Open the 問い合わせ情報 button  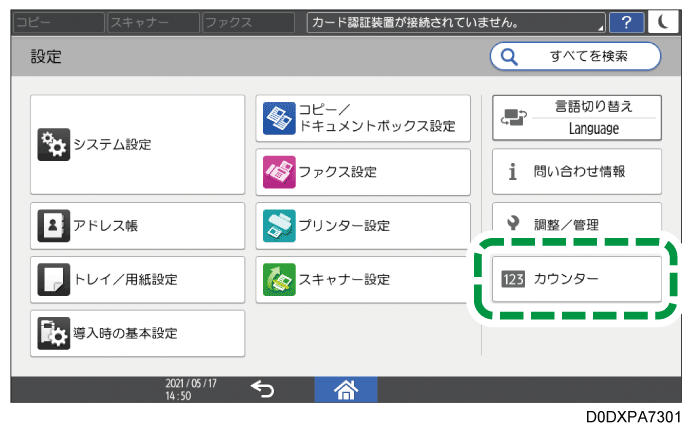coord(576,171)
